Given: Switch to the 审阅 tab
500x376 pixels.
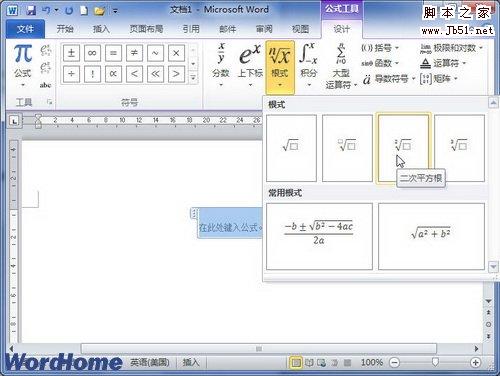Looking at the screenshot, I should point(264,29).
